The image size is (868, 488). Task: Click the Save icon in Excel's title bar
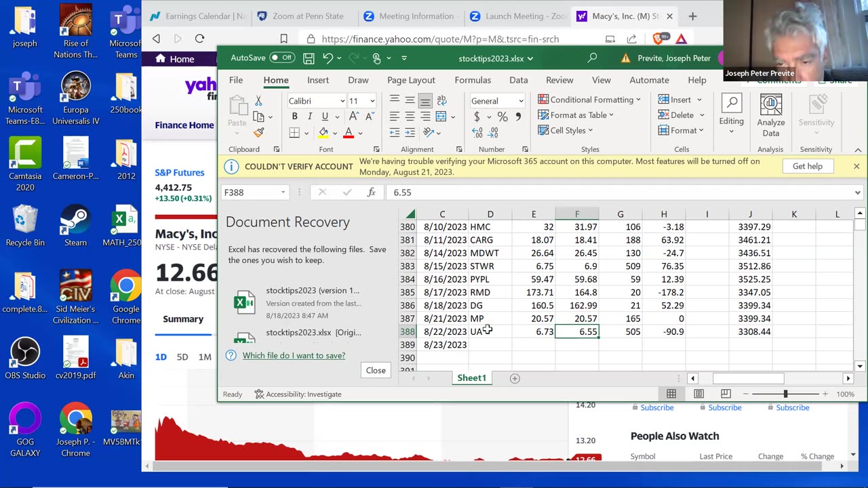click(309, 58)
